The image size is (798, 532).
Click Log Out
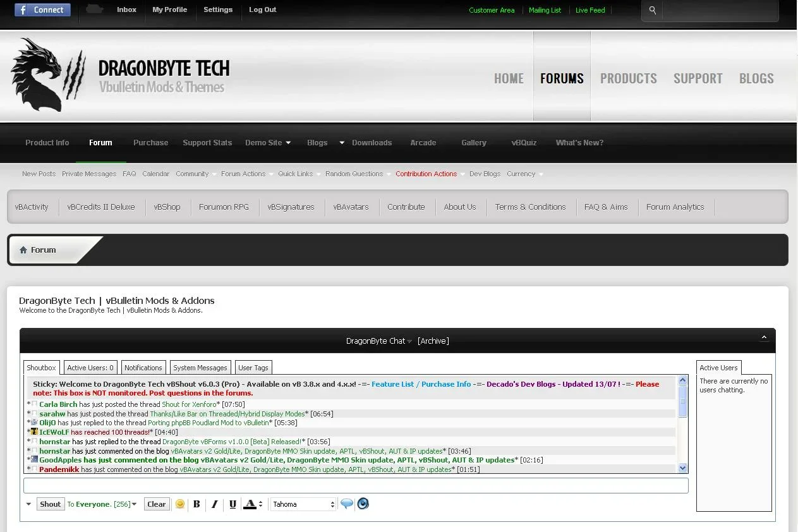[262, 9]
